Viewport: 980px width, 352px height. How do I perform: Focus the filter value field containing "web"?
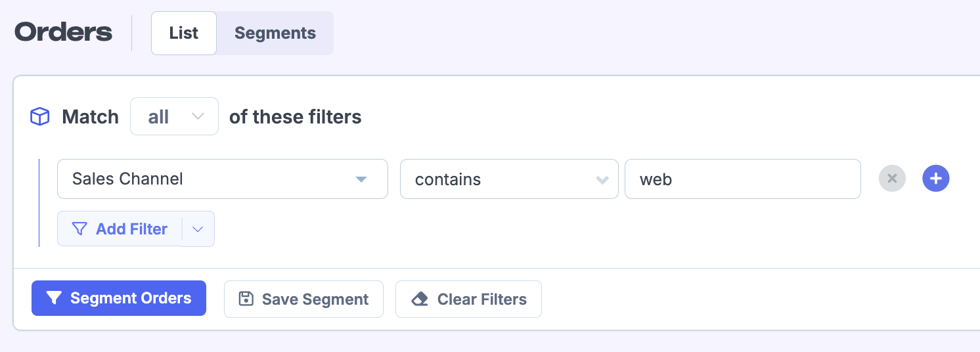pos(742,179)
